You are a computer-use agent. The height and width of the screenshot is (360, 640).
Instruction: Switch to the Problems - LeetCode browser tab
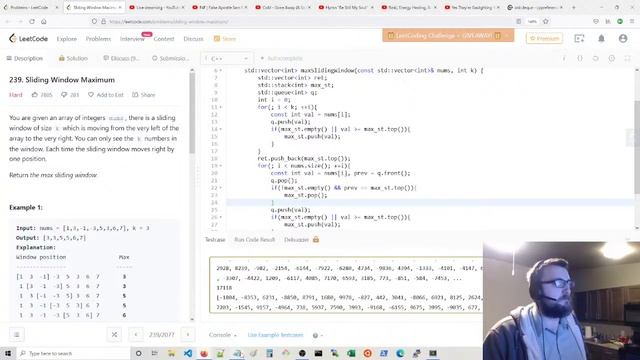(x=31, y=7)
